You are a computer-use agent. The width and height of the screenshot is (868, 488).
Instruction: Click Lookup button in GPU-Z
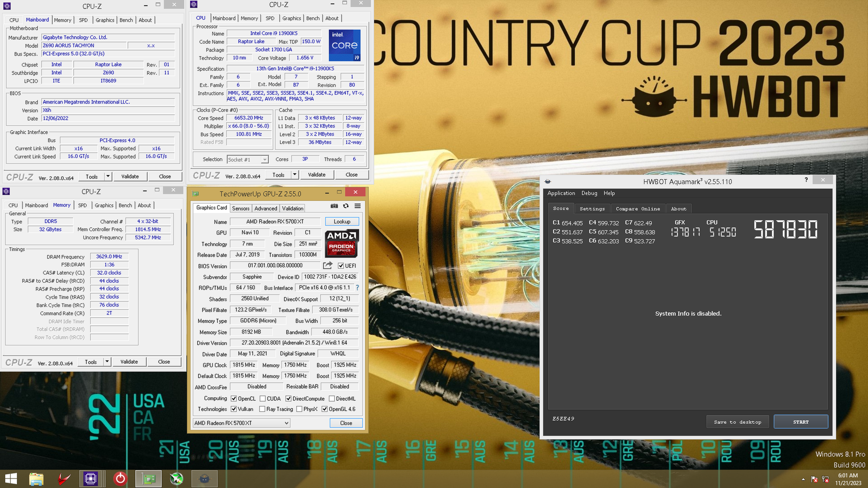[x=342, y=221]
